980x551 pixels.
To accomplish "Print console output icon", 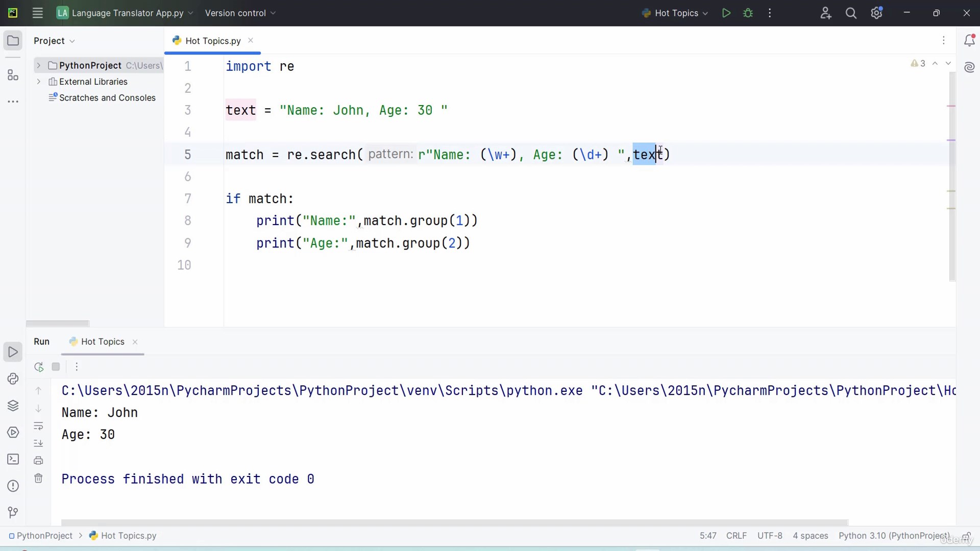I will [x=38, y=461].
